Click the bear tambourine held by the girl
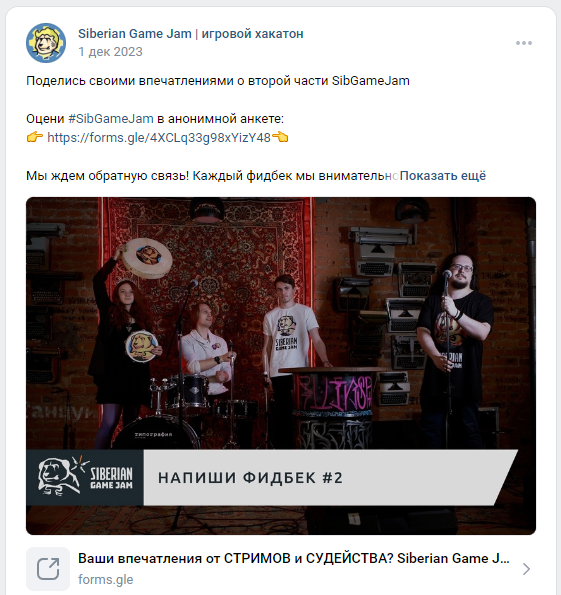The width and height of the screenshot is (561, 595). [x=141, y=346]
